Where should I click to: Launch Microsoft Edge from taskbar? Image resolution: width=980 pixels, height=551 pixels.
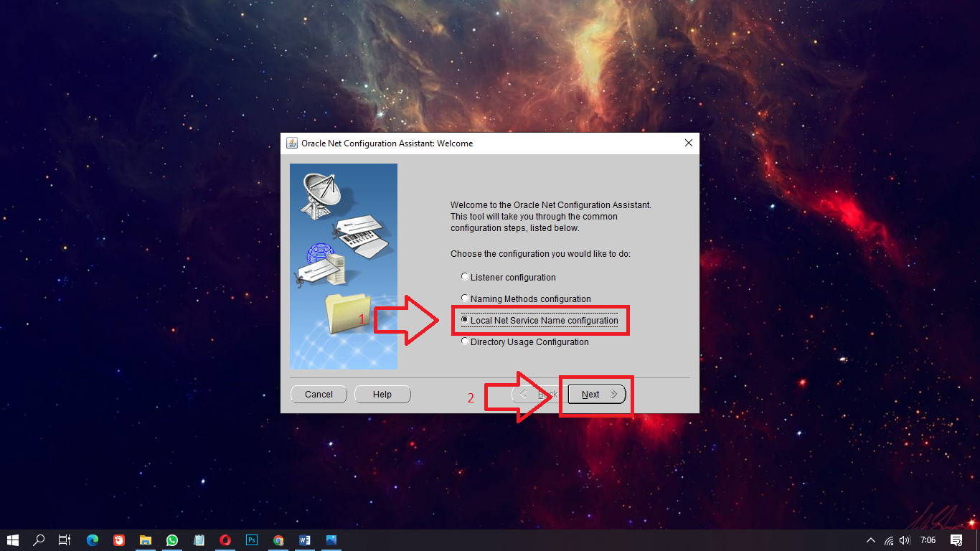[x=93, y=540]
